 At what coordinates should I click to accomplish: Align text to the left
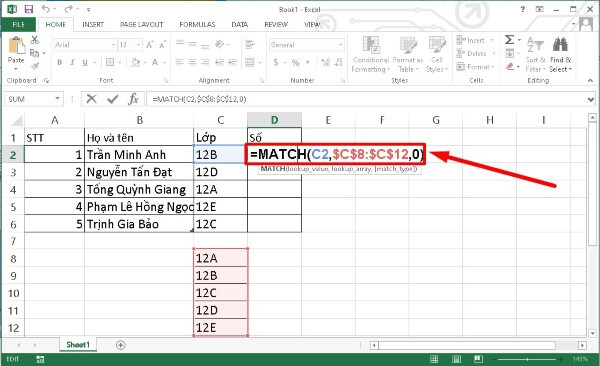click(x=179, y=62)
